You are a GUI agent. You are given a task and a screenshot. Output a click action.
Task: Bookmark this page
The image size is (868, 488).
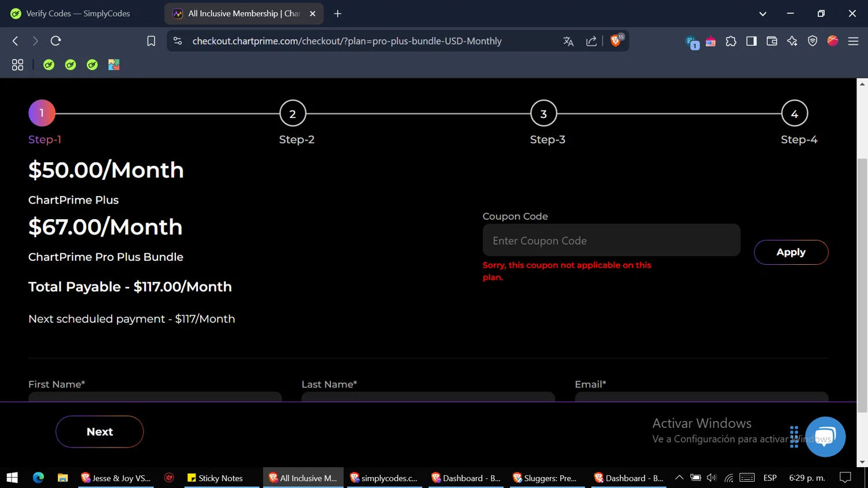pos(151,41)
